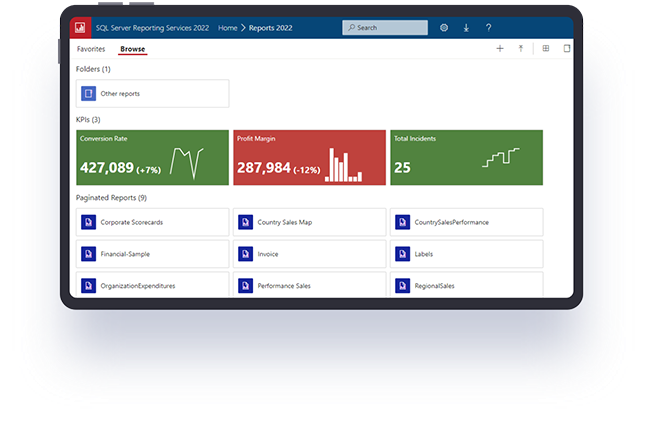
Task: Click the 287,984 KPI value
Action: tap(264, 168)
